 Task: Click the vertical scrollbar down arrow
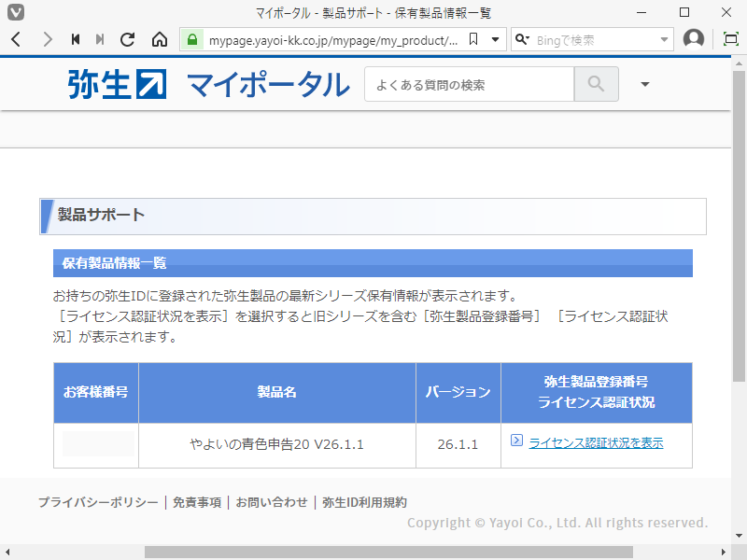(x=739, y=536)
